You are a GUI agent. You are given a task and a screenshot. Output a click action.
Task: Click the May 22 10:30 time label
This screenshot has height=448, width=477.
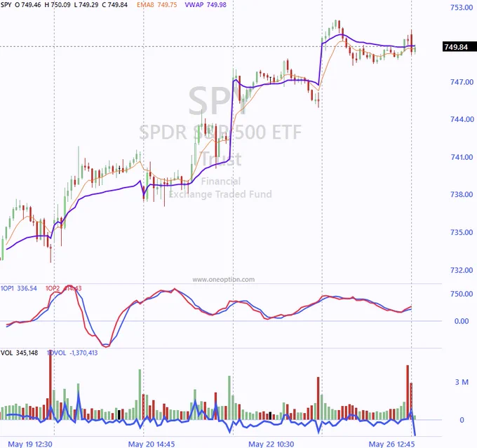[x=271, y=444]
